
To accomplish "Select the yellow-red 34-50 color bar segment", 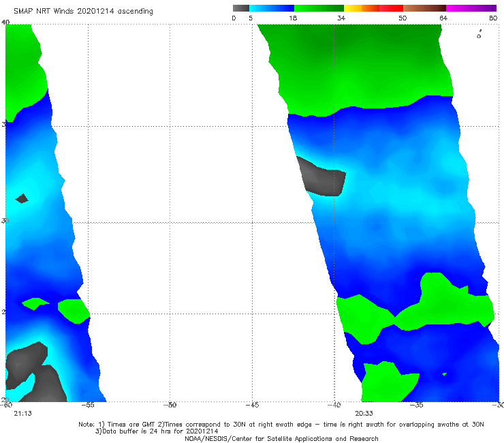I will (x=373, y=8).
